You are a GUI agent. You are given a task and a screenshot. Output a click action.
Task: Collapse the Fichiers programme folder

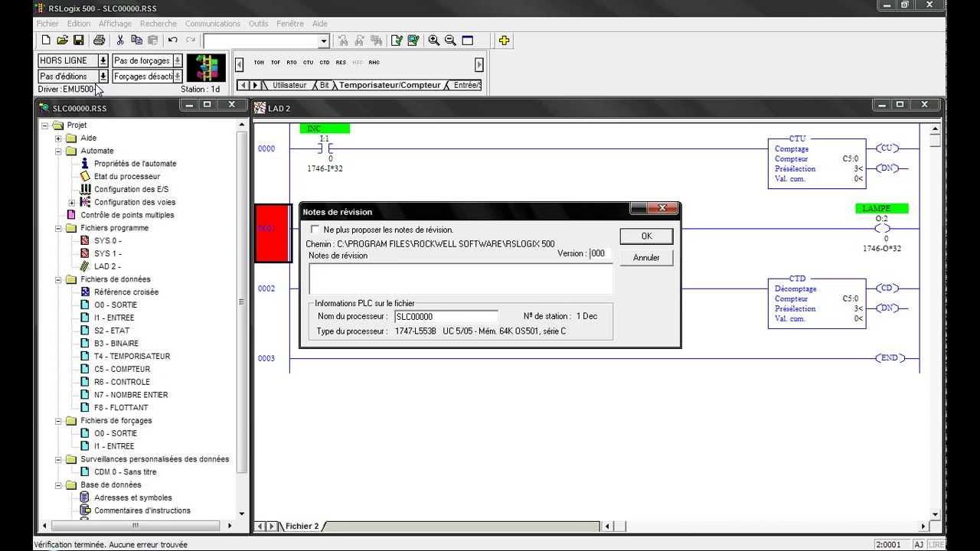58,228
